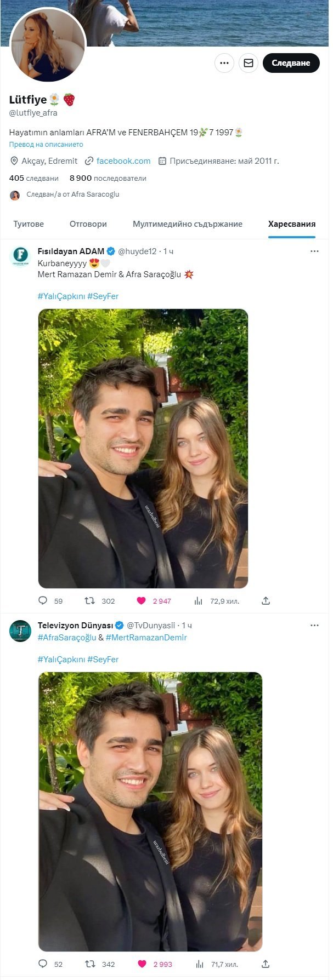Switch to the Мултимедийно съдържание tab
This screenshot has height=980, width=333.
188,224
